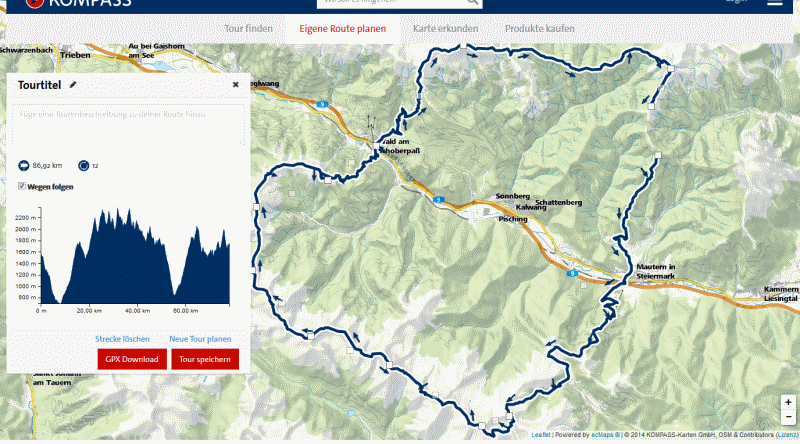
Task: Click the KOMPASS logo
Action: coord(60,4)
